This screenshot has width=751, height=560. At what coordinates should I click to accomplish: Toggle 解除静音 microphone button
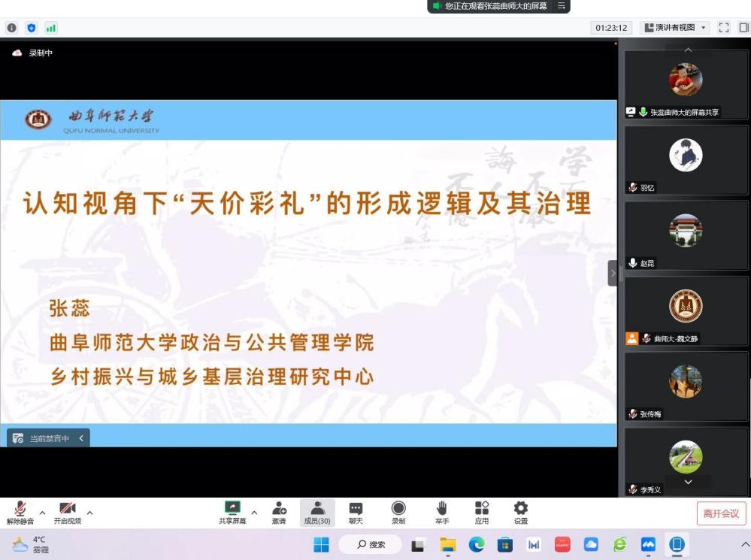pos(20,512)
